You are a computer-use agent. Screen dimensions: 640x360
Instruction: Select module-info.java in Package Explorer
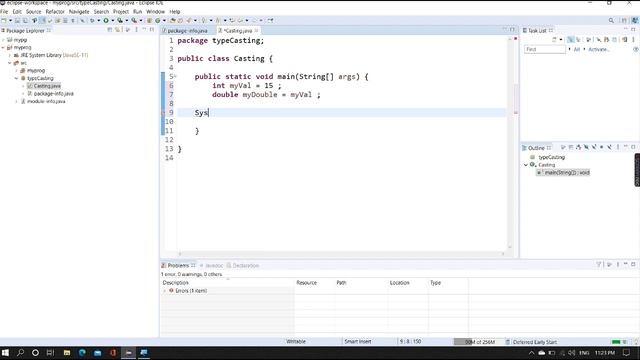[x=46, y=101]
